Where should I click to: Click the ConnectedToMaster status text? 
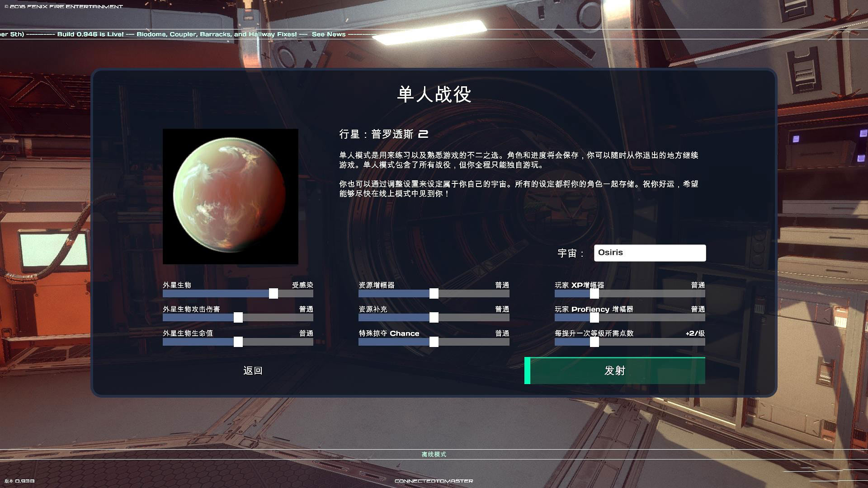[x=434, y=481]
